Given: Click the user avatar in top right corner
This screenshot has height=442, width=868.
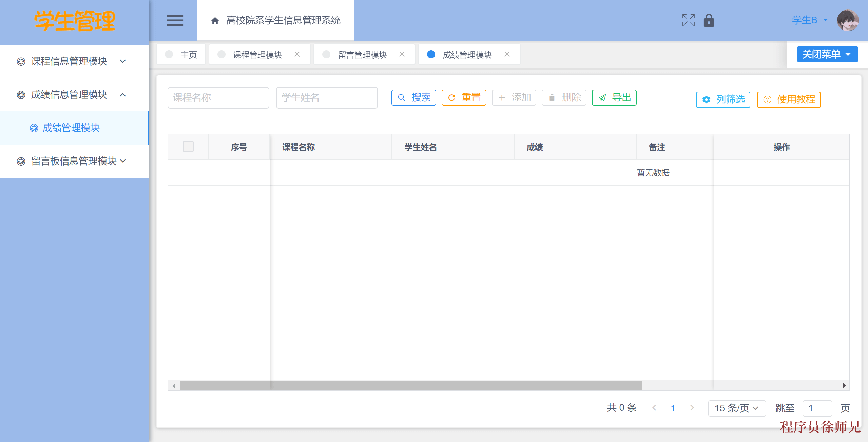Looking at the screenshot, I should [x=849, y=20].
